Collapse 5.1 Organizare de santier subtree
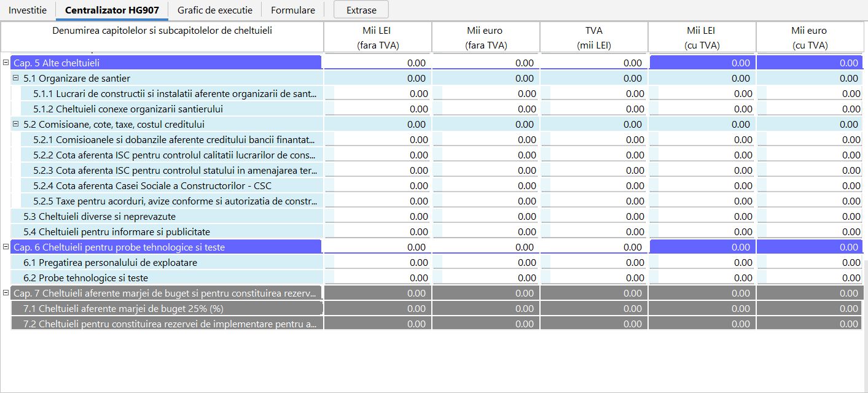 click(16, 78)
